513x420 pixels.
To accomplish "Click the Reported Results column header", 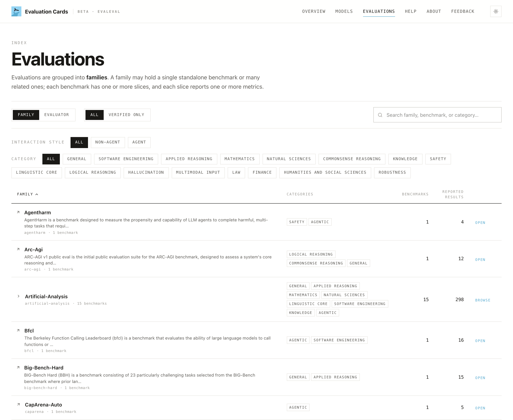I will tap(453, 194).
